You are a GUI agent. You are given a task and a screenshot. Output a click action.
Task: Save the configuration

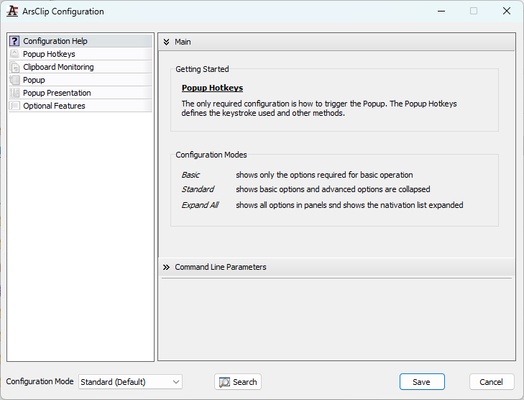click(422, 382)
